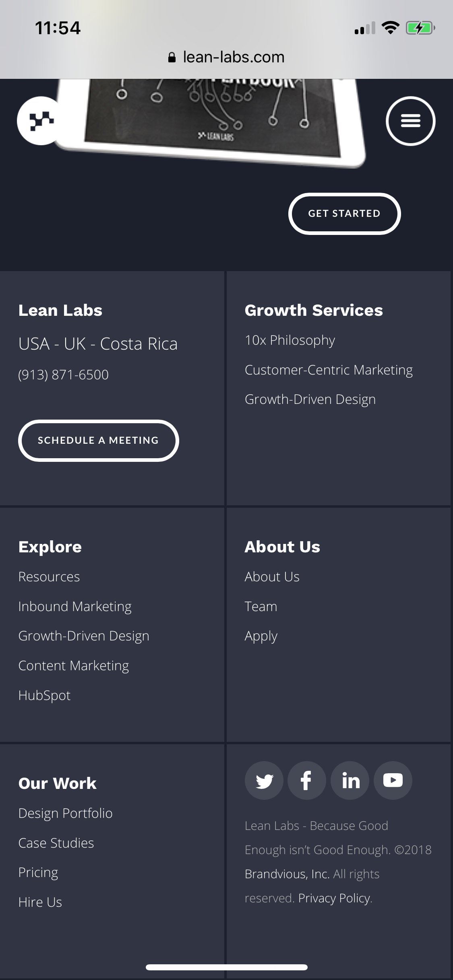Open the hamburger navigation menu
The height and width of the screenshot is (980, 453).
tap(411, 121)
